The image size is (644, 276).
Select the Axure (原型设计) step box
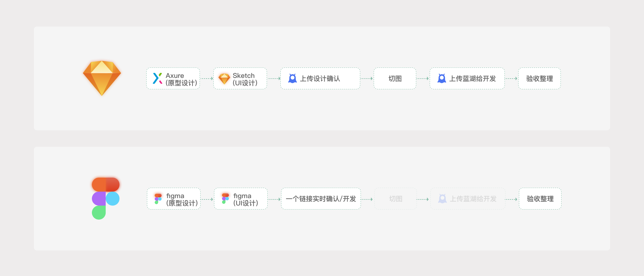173,79
